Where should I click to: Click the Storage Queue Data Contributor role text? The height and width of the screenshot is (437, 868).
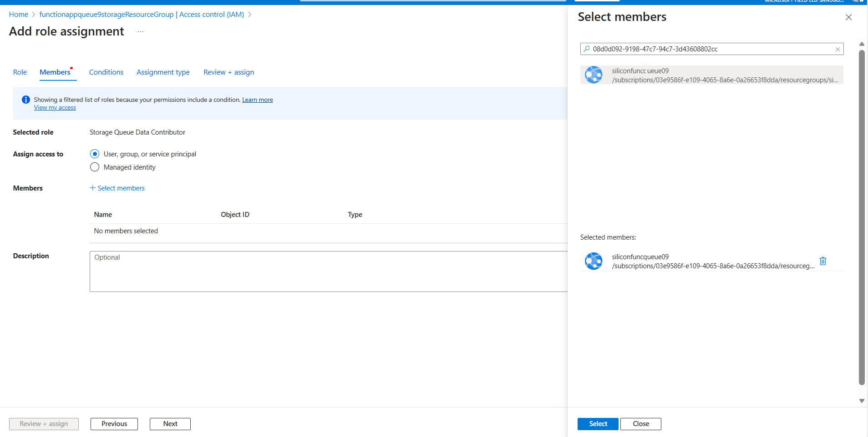click(x=137, y=132)
